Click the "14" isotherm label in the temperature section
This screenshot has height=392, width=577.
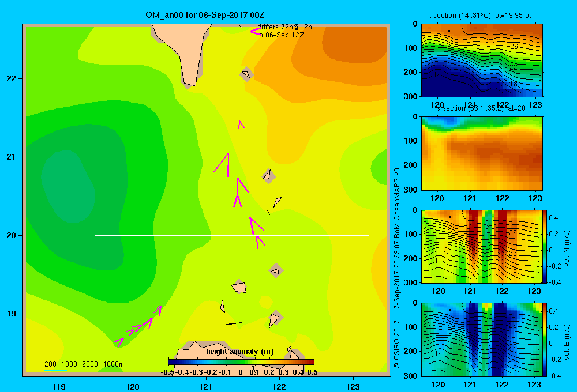point(437,74)
